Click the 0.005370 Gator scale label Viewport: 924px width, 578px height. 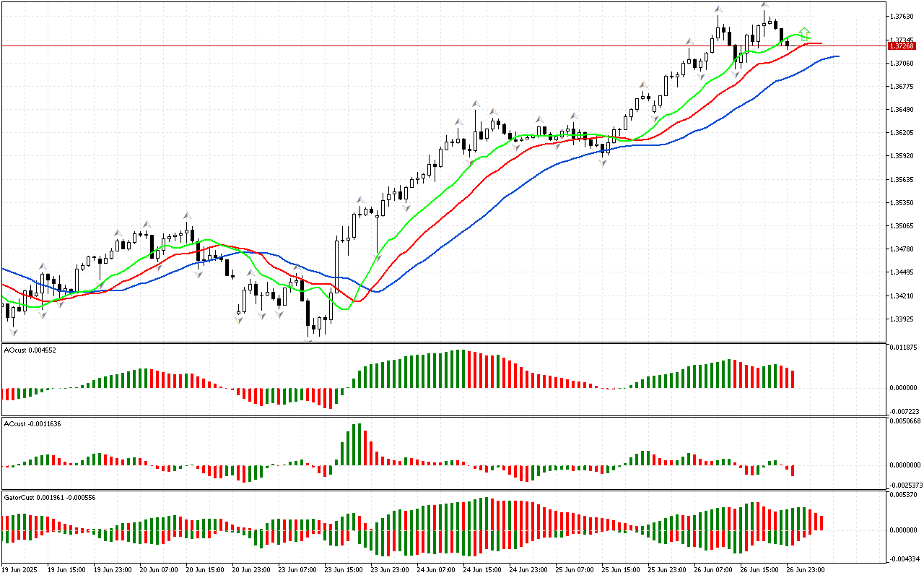[902, 495]
